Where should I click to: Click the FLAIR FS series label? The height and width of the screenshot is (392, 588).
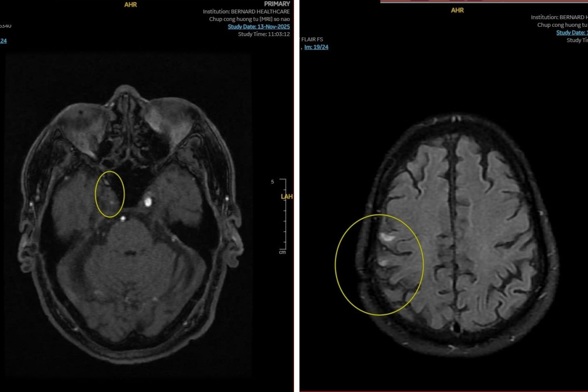click(312, 39)
